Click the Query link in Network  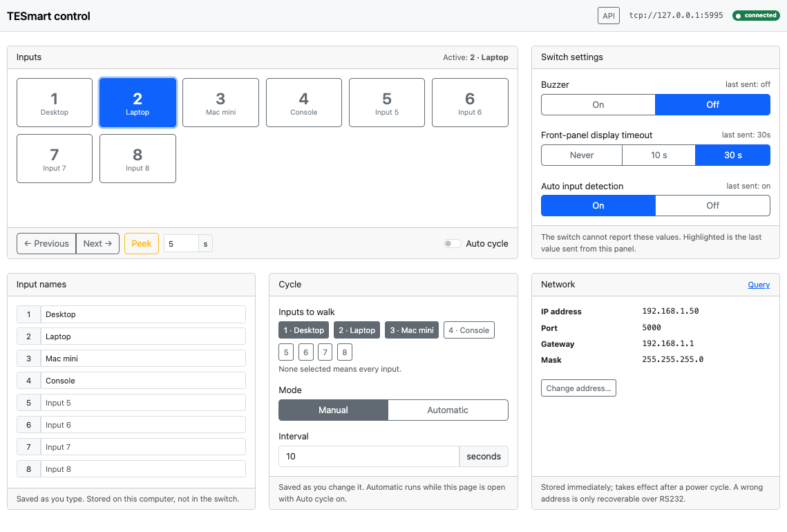pos(759,285)
